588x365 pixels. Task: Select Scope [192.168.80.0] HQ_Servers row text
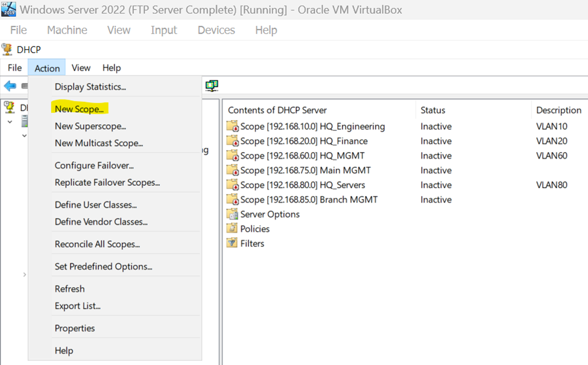pos(303,185)
